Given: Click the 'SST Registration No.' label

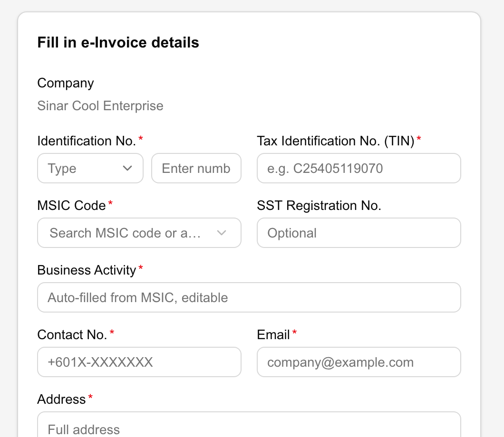Looking at the screenshot, I should pyautogui.click(x=319, y=206).
